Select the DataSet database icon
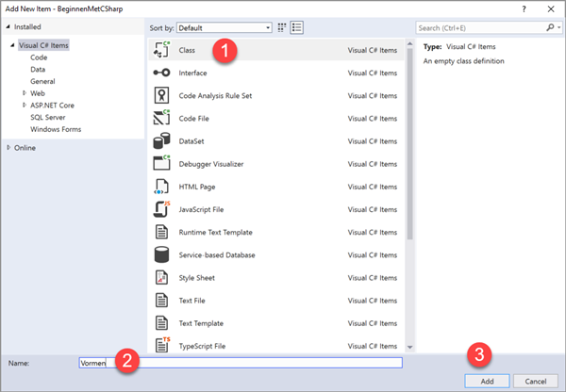566x392 pixels. point(161,140)
